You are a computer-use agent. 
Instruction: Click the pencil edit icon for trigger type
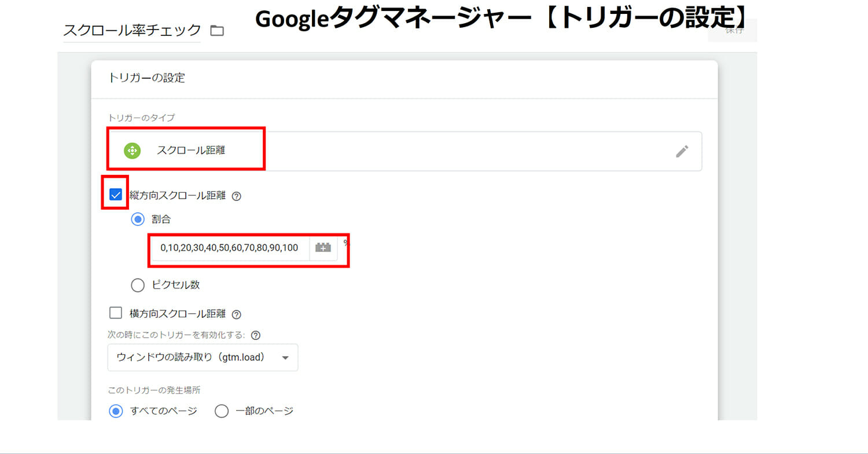[x=682, y=151]
